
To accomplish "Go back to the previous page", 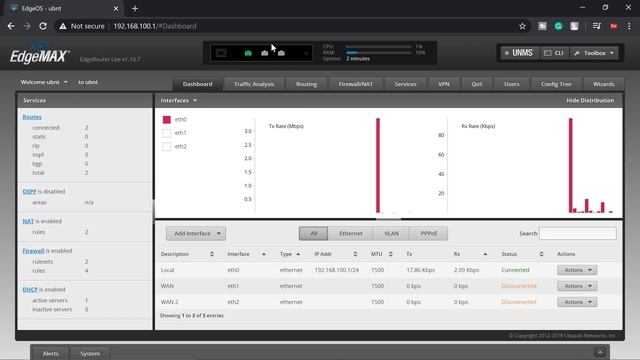I will [11, 26].
